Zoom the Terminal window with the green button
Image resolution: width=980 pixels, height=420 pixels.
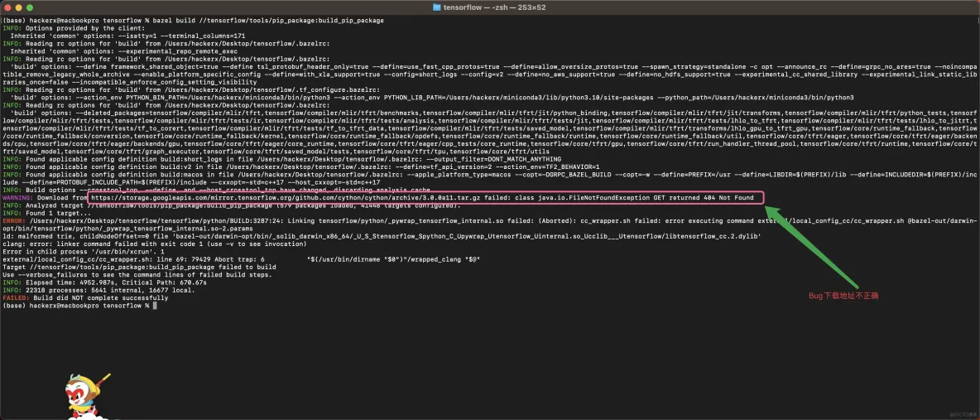point(29,7)
